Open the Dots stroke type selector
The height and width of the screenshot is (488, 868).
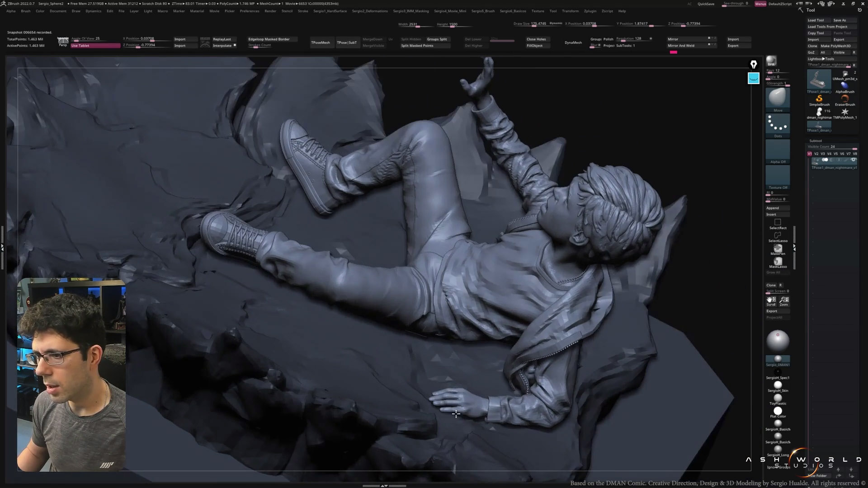click(778, 124)
